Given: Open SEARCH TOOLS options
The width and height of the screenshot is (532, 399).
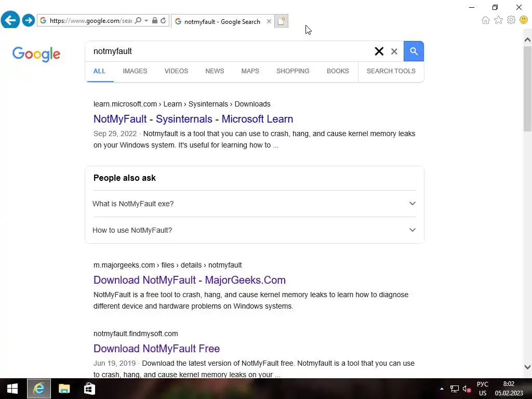Looking at the screenshot, I should coord(391,71).
